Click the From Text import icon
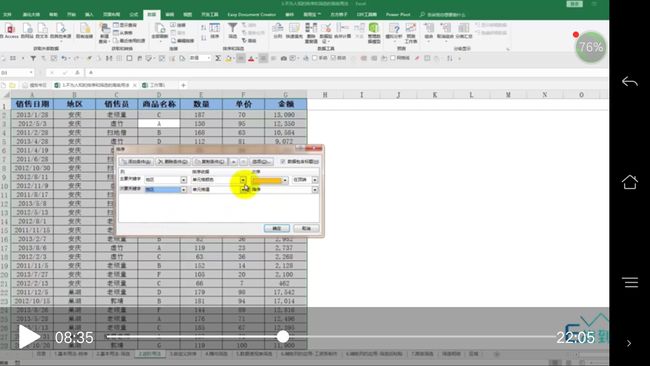 click(x=42, y=28)
